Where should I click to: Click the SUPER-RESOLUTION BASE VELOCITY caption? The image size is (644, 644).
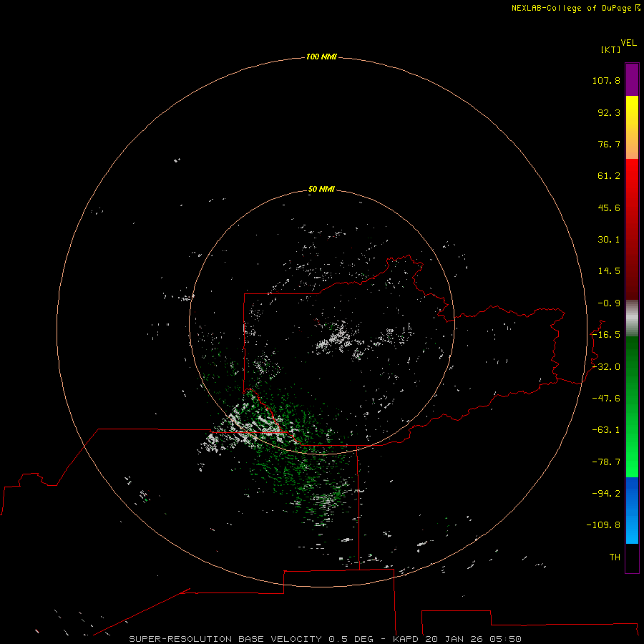(x=225, y=639)
